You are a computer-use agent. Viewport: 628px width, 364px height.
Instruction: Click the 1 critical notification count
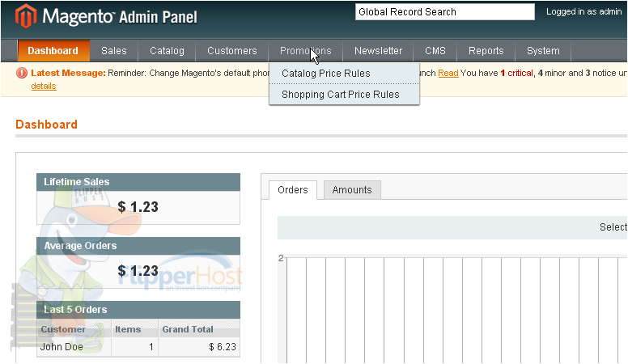(516, 74)
